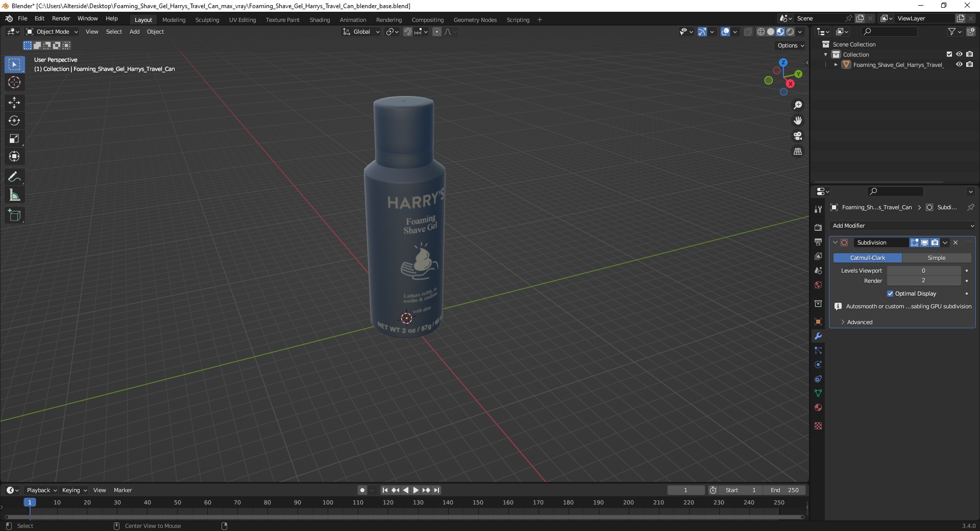Choose the Move tool

point(14,103)
